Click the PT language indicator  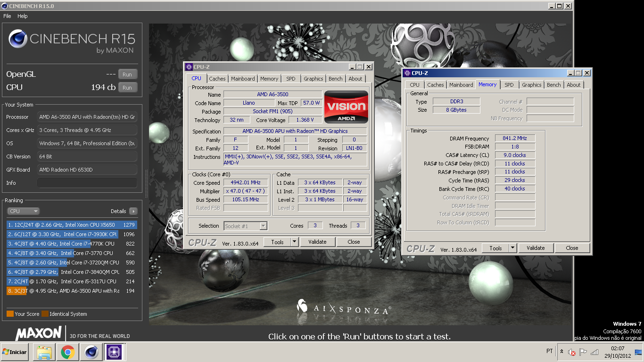(x=549, y=351)
